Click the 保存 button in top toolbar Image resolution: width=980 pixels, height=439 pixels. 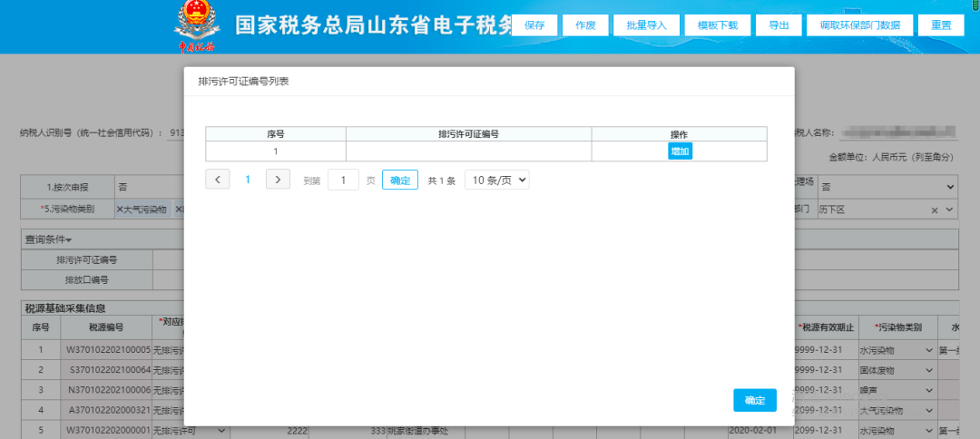pos(535,25)
